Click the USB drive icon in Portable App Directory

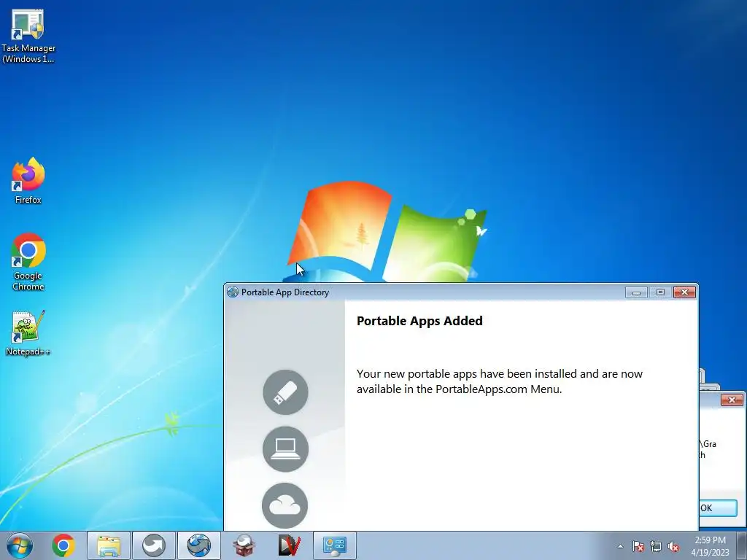(285, 392)
